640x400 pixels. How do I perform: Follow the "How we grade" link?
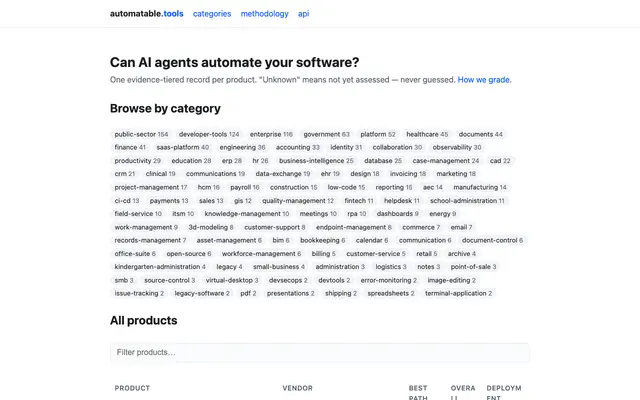point(484,80)
